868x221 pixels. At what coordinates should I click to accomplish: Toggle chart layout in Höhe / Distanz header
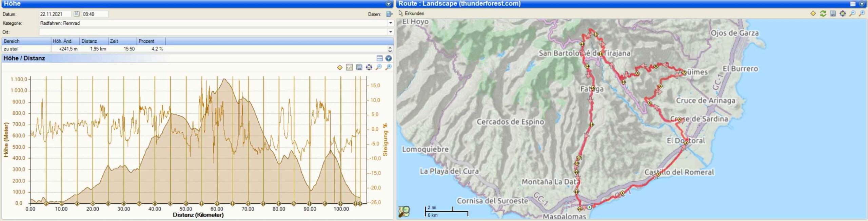tap(379, 58)
